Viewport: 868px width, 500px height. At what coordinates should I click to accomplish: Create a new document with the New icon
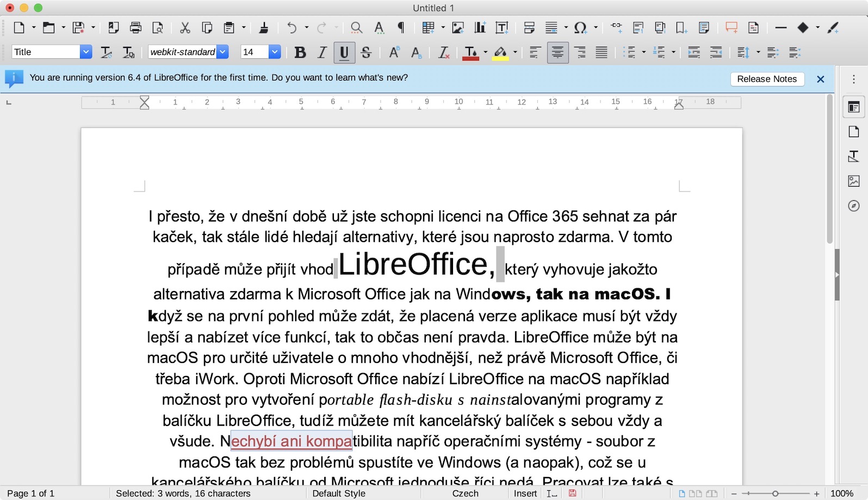point(19,28)
